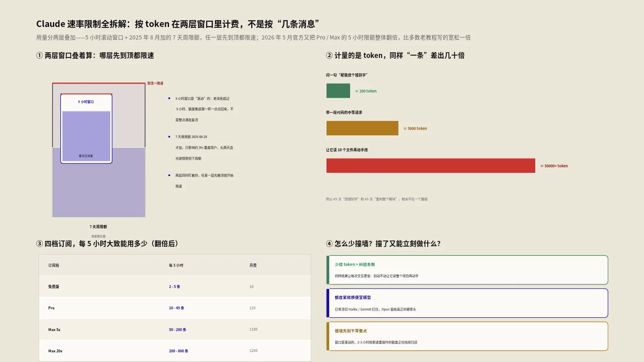Click the label 让它读 10 个文件再动手改
This screenshot has height=362, width=644.
click(x=347, y=150)
